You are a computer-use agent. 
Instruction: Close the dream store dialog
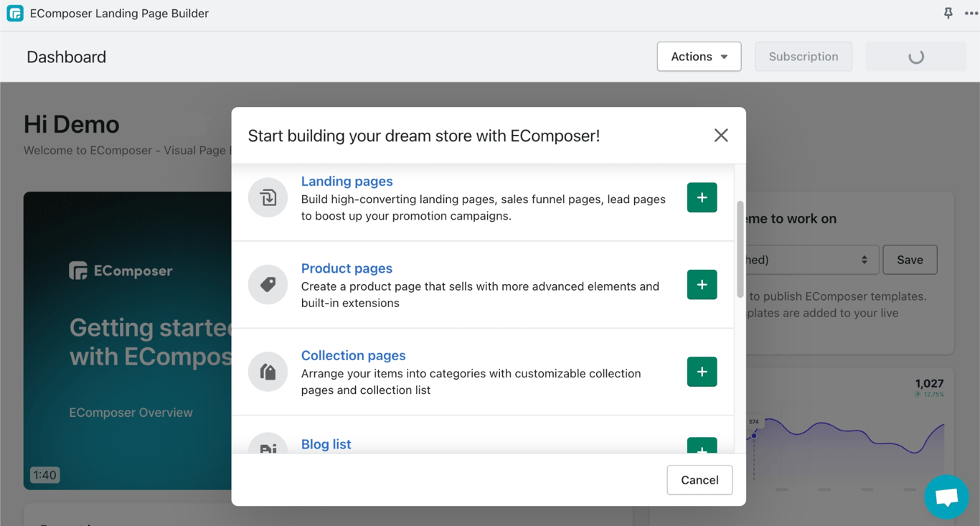(721, 136)
